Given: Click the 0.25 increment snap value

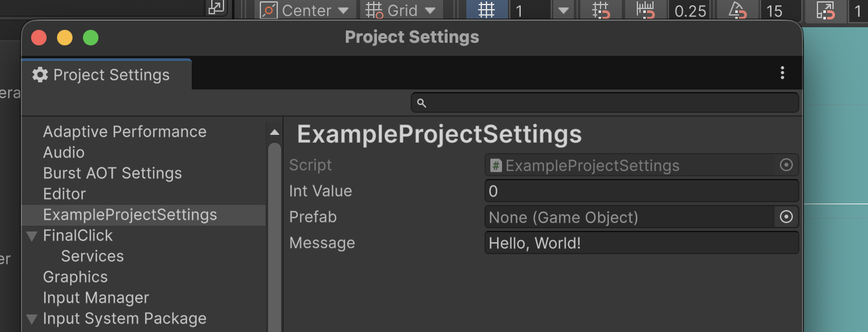Looking at the screenshot, I should (691, 10).
